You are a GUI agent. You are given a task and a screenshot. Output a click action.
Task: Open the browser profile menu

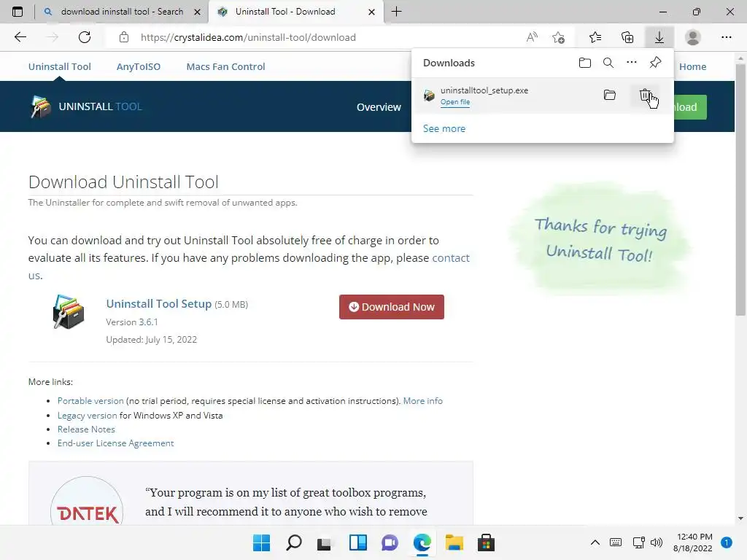[693, 37]
